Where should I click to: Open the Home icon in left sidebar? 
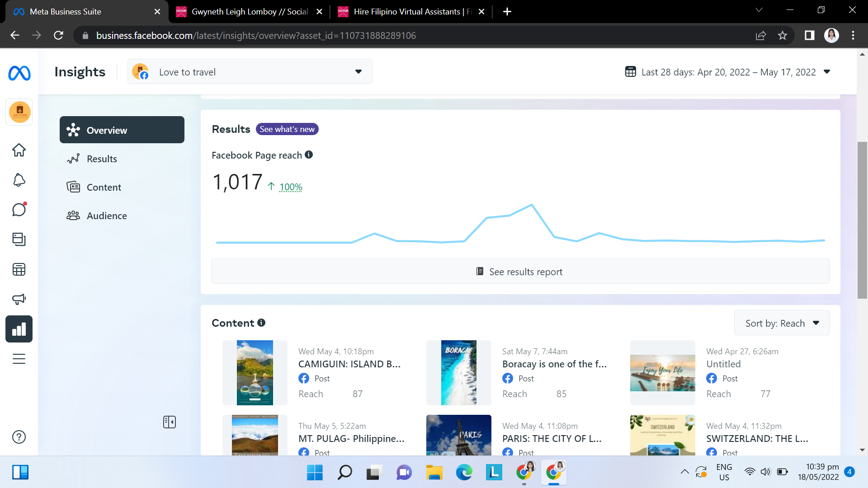19,150
